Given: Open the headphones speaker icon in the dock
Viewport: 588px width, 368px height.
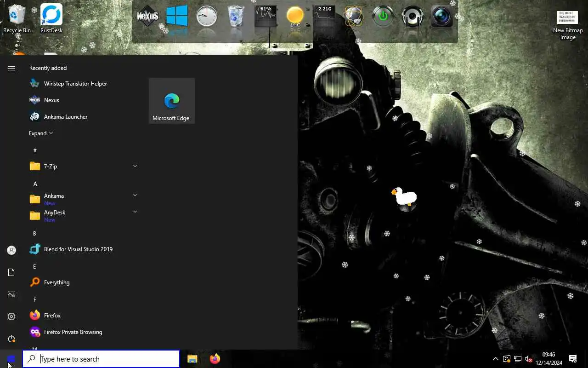Looking at the screenshot, I should pyautogui.click(x=413, y=17).
